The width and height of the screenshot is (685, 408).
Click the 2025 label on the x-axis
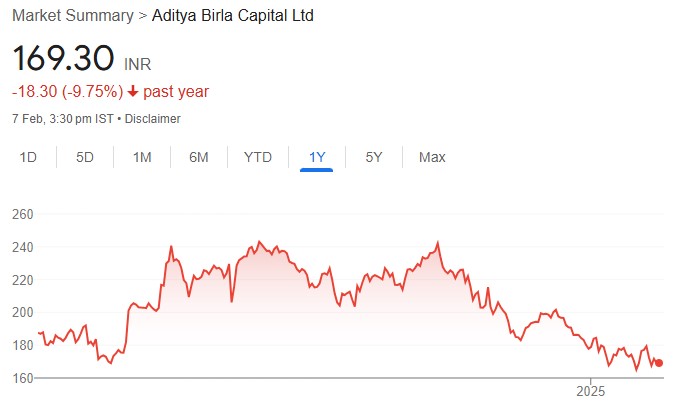point(591,390)
